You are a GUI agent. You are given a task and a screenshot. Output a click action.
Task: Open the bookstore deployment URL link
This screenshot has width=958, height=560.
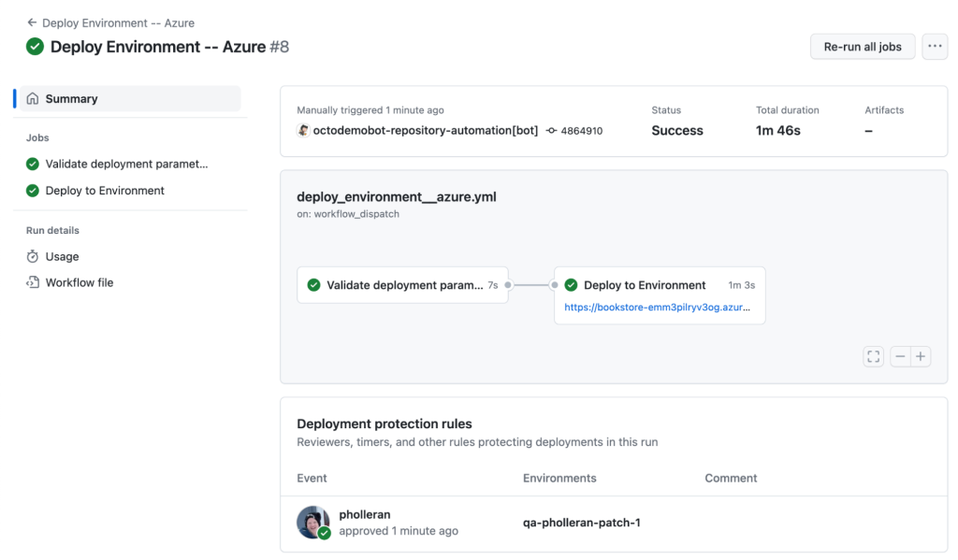[657, 307]
